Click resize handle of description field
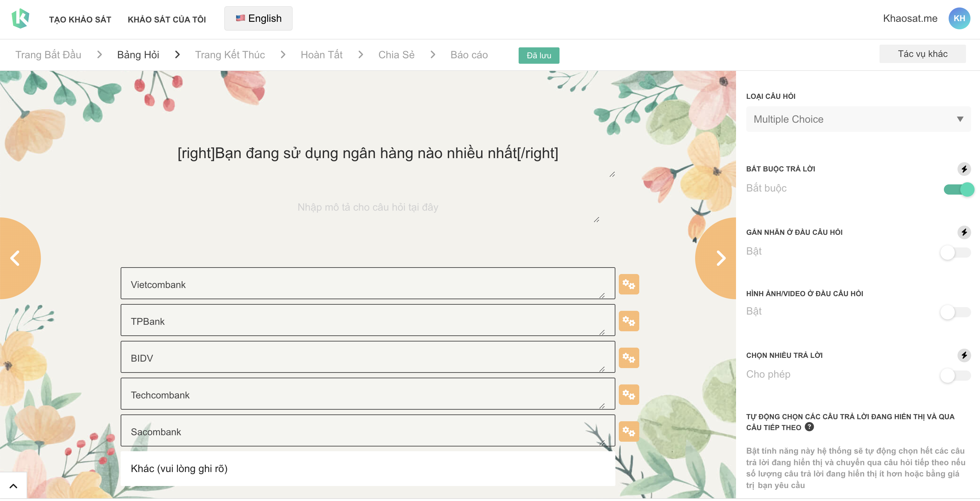This screenshot has width=980, height=501. (597, 220)
